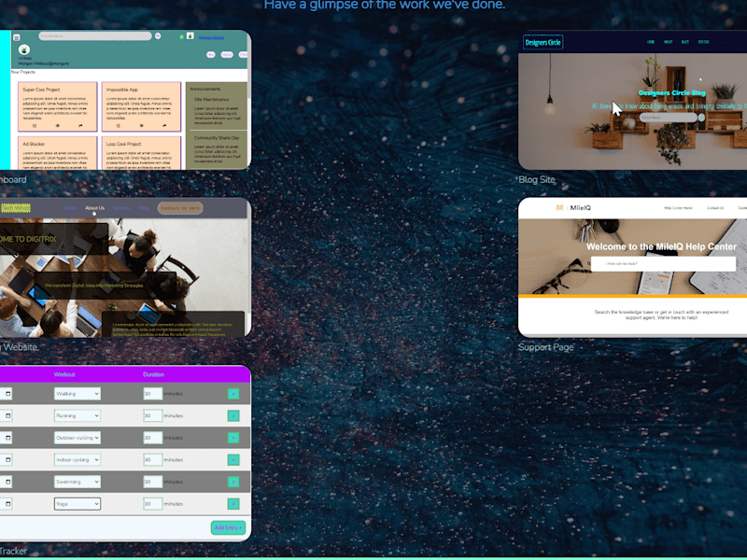Click the share arrow on Impossible App card
The image size is (747, 560).
coord(164,126)
